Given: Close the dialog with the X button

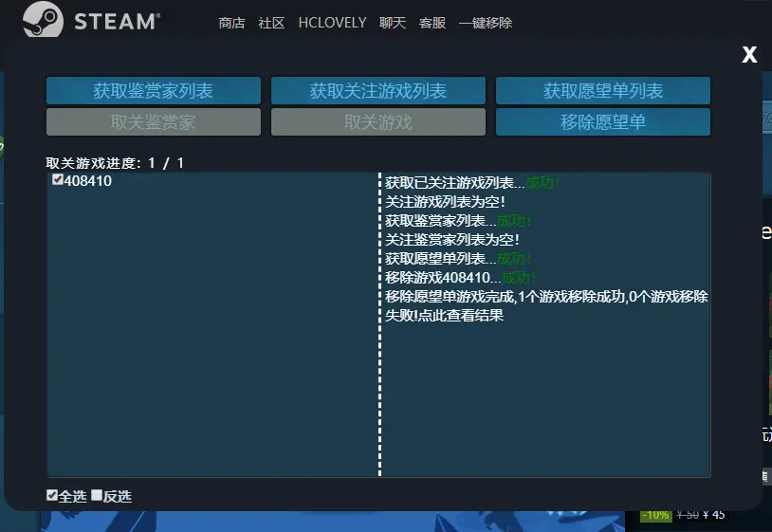Looking at the screenshot, I should 749,54.
